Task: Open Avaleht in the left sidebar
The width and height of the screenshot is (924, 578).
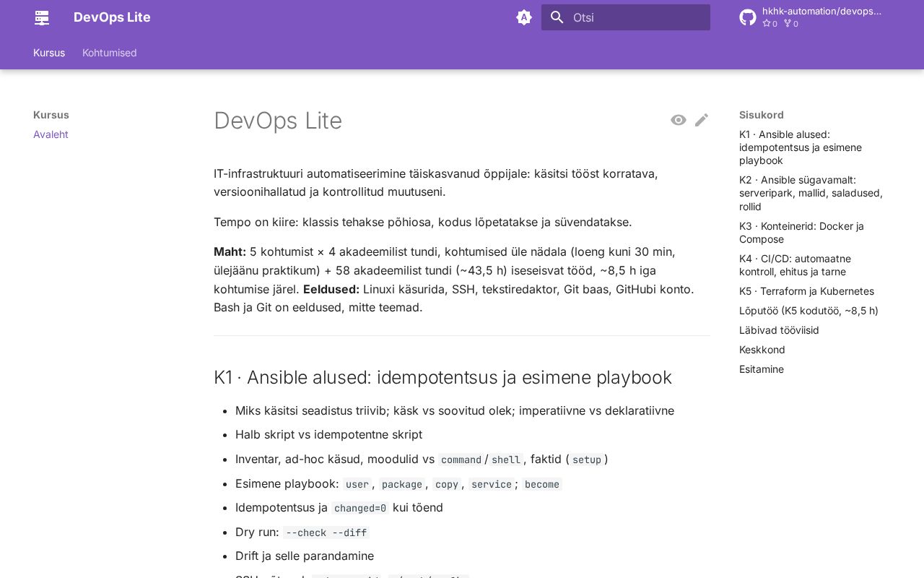Action: pos(51,134)
